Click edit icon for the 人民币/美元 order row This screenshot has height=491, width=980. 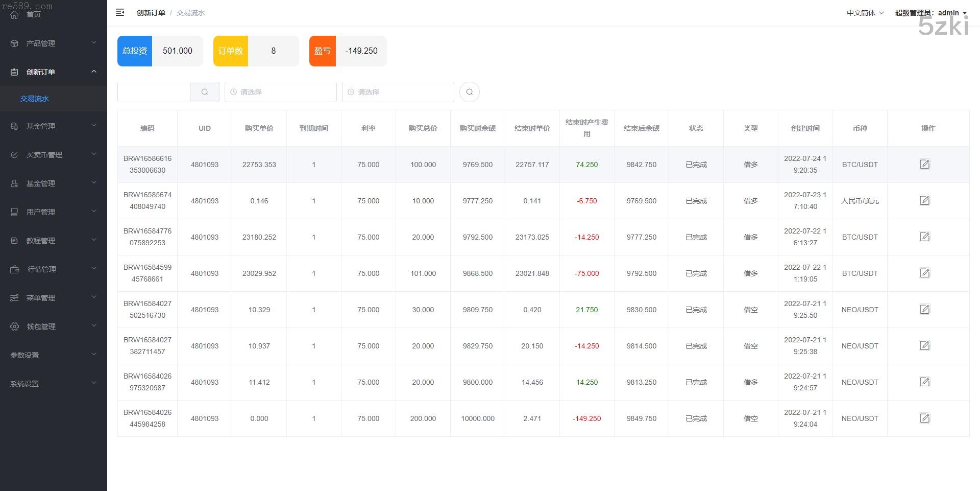924,201
